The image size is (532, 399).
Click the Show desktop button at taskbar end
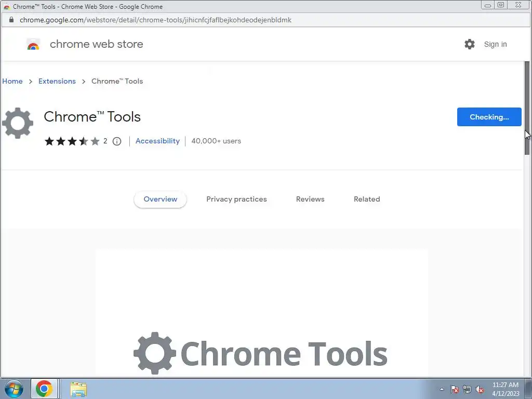tap(528, 389)
